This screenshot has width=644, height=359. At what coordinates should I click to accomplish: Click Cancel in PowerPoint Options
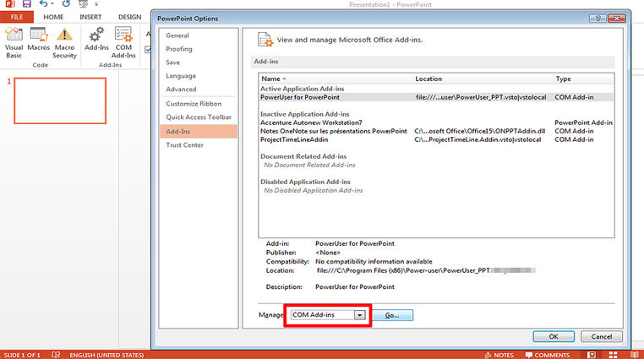(601, 336)
